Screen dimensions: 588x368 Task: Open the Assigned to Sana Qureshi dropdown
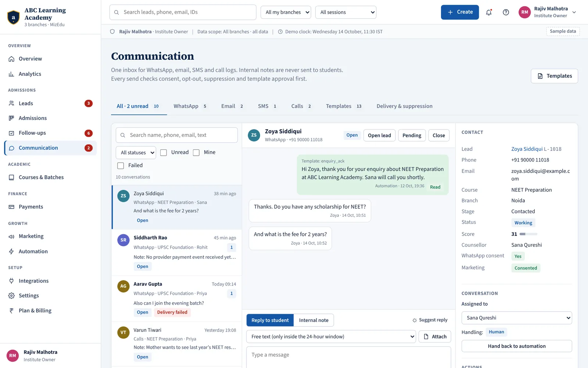coord(517,318)
